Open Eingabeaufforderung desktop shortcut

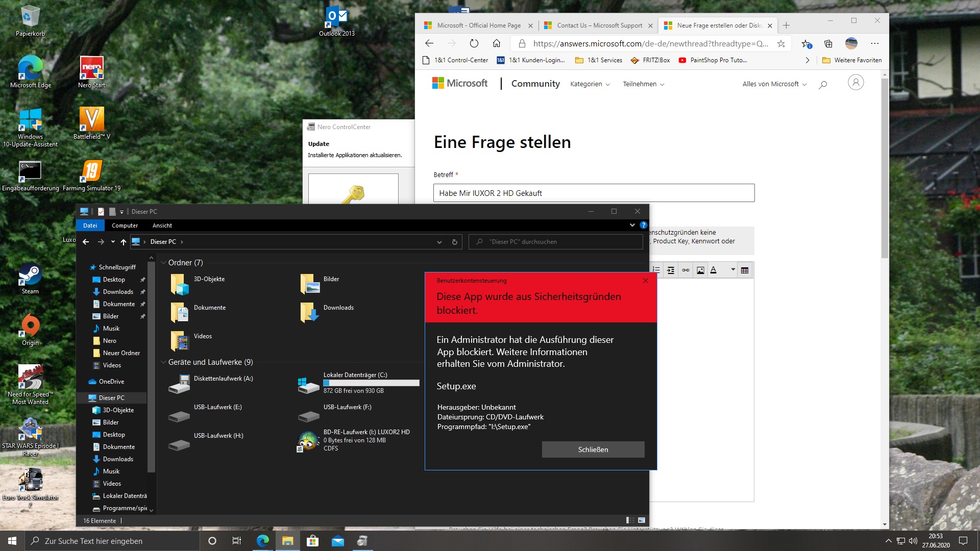[30, 176]
